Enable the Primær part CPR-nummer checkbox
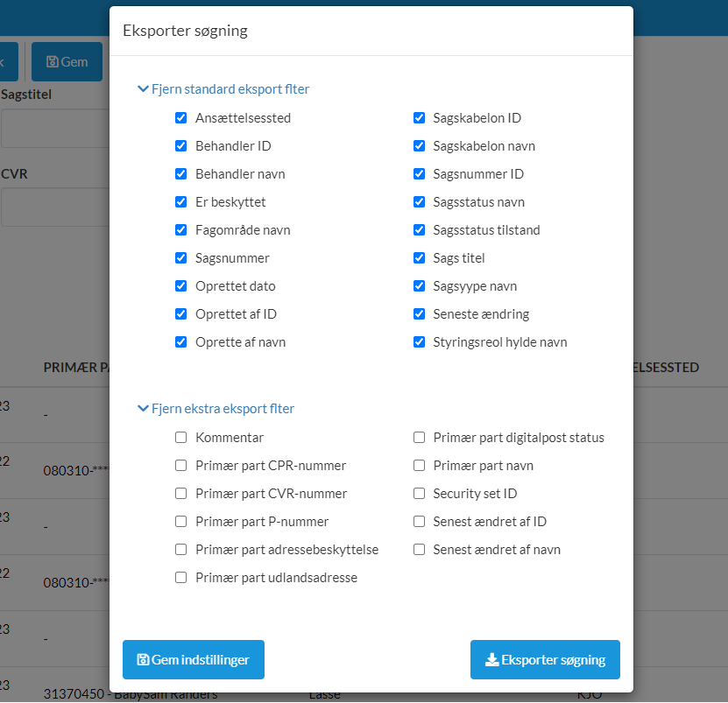This screenshot has height=703, width=728. (x=181, y=466)
